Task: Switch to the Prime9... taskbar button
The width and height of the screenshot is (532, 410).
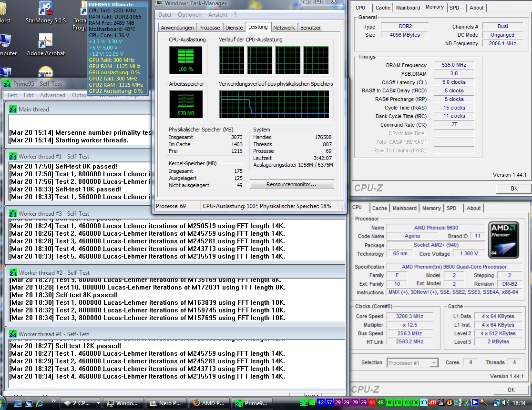Action: click(x=252, y=403)
